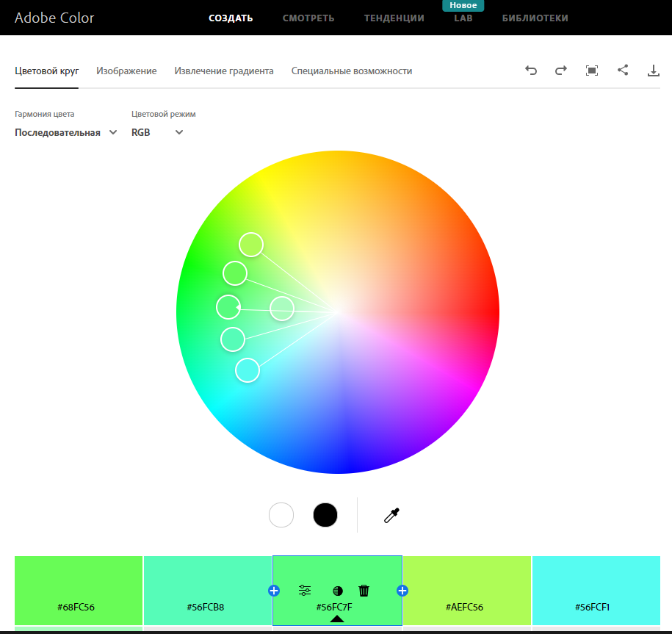Open color sliders for #56FC7F swatch
The height and width of the screenshot is (634, 672).
[305, 590]
